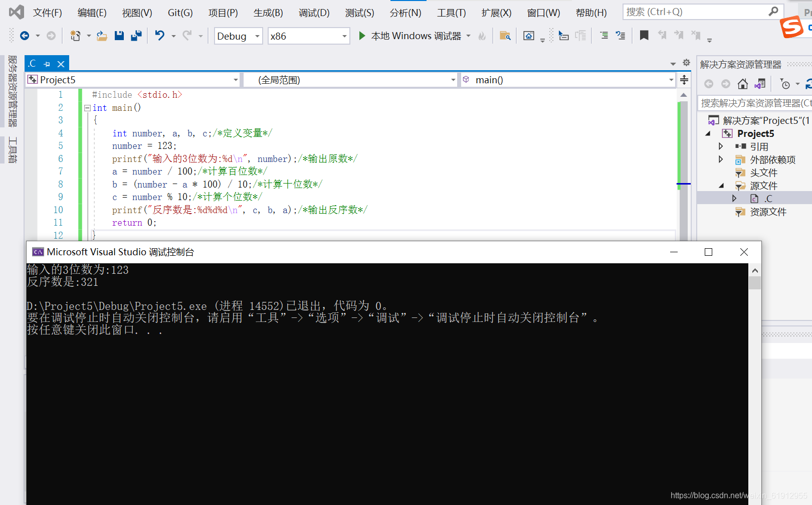
Task: Pin the .C editor tab
Action: tap(47, 64)
